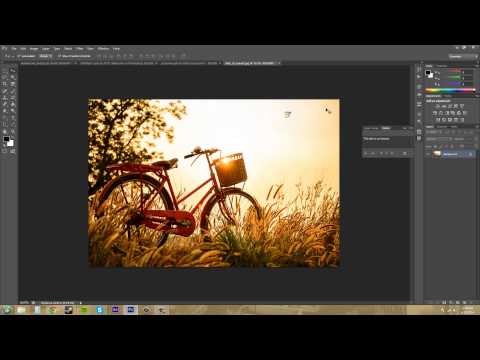Image resolution: width=480 pixels, height=360 pixels.
Task: Switch to the Styles tab
Action: [448, 96]
